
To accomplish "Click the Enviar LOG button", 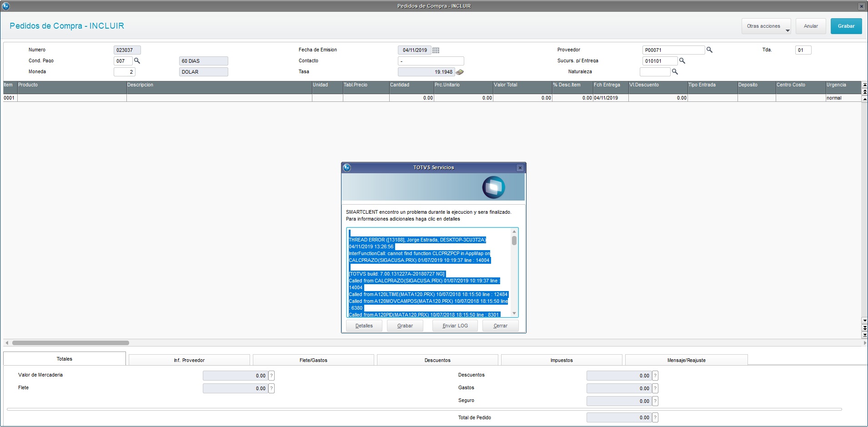I will tap(455, 326).
